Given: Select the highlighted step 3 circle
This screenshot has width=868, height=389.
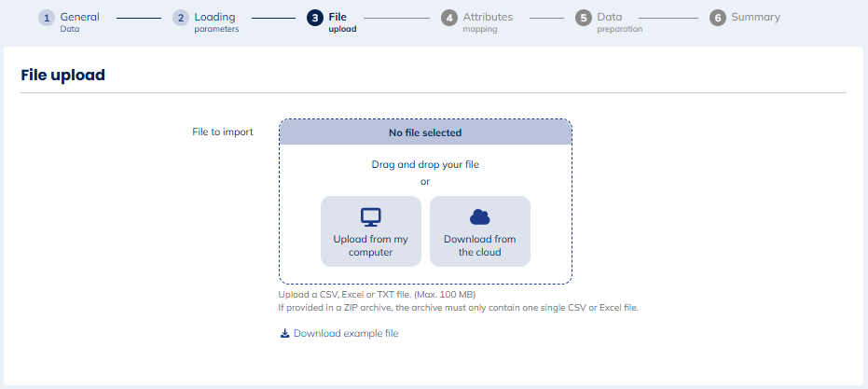Looking at the screenshot, I should point(315,19).
